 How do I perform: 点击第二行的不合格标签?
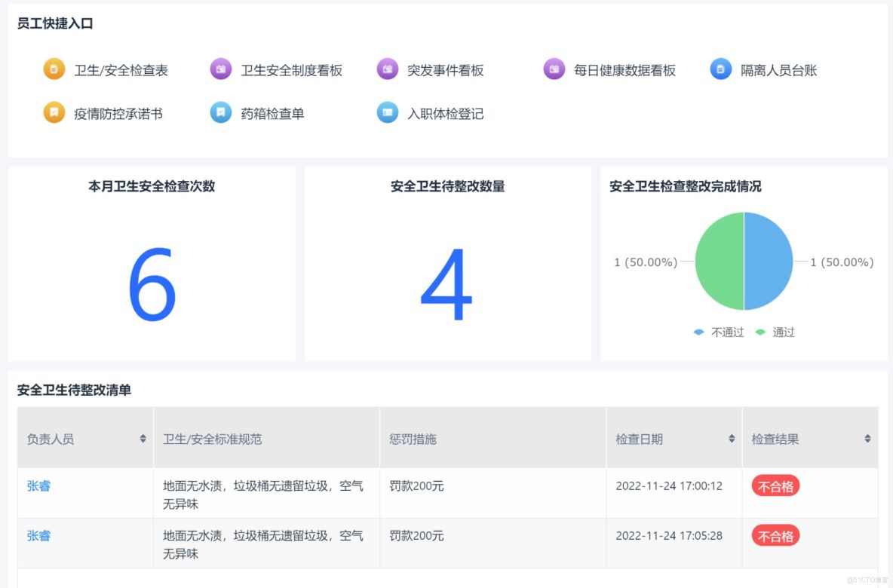point(775,536)
